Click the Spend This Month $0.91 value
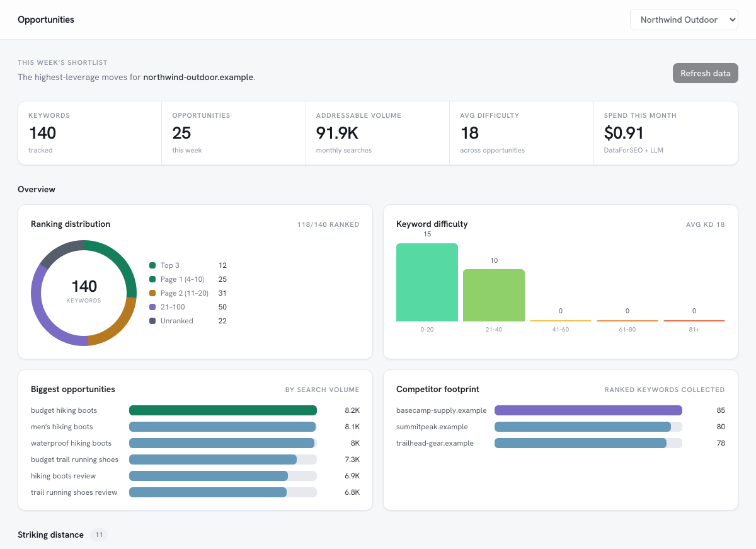 pyautogui.click(x=624, y=133)
